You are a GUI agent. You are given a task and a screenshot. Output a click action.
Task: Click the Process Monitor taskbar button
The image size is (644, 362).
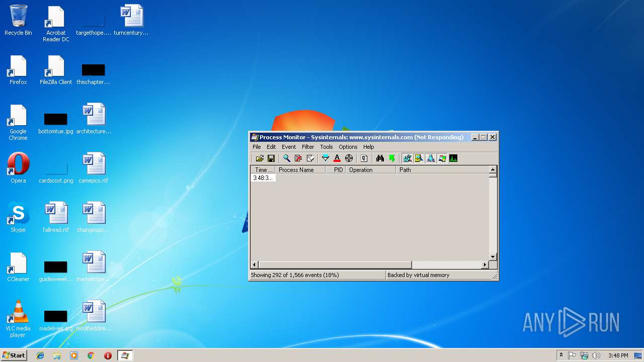point(125,355)
